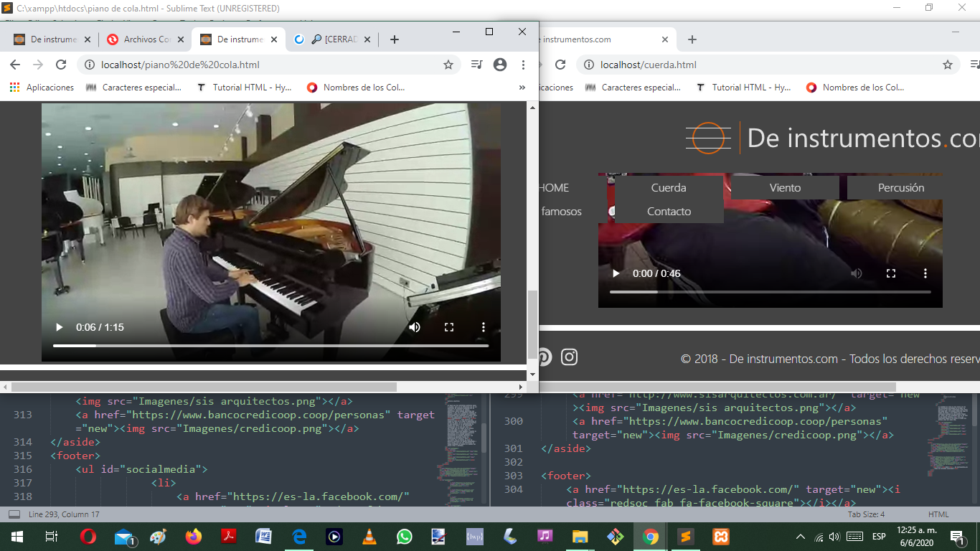Screen dimensions: 980x551
Task: Open the Percusión menu item on the website
Action: pos(901,188)
